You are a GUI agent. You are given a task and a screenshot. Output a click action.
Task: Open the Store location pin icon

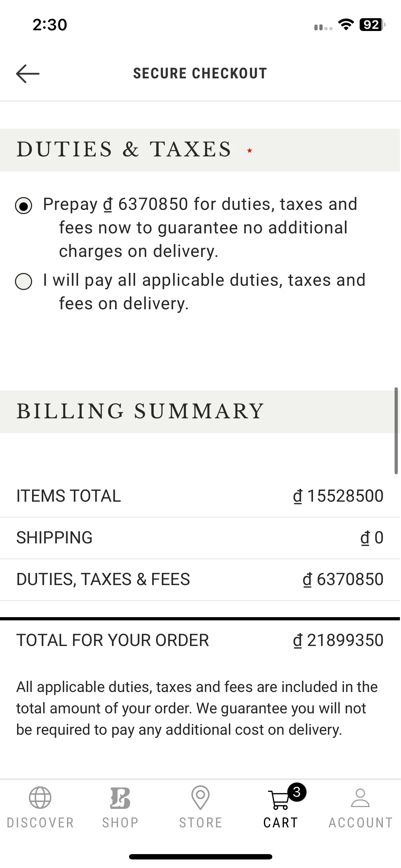(x=200, y=797)
